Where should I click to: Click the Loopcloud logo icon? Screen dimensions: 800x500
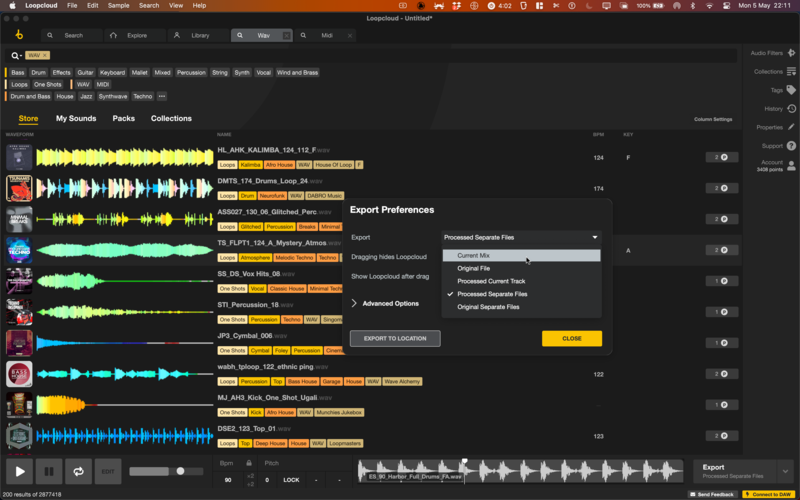[x=19, y=35]
